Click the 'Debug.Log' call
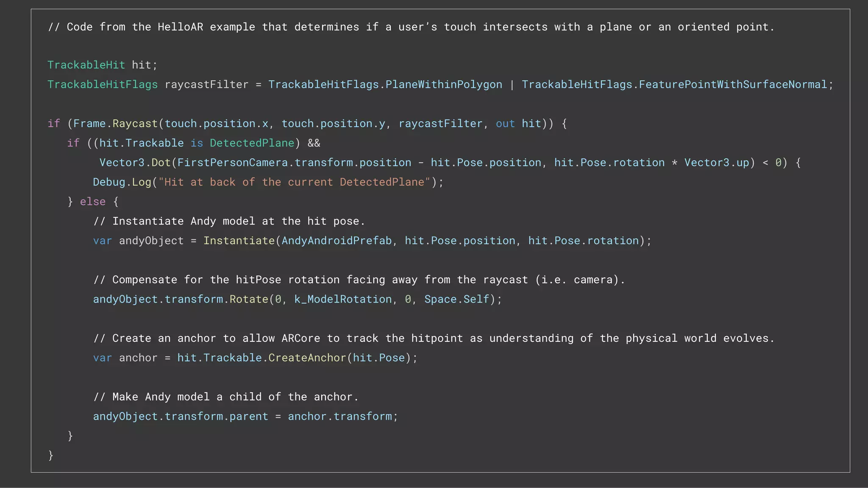The image size is (868, 488). coord(122,182)
